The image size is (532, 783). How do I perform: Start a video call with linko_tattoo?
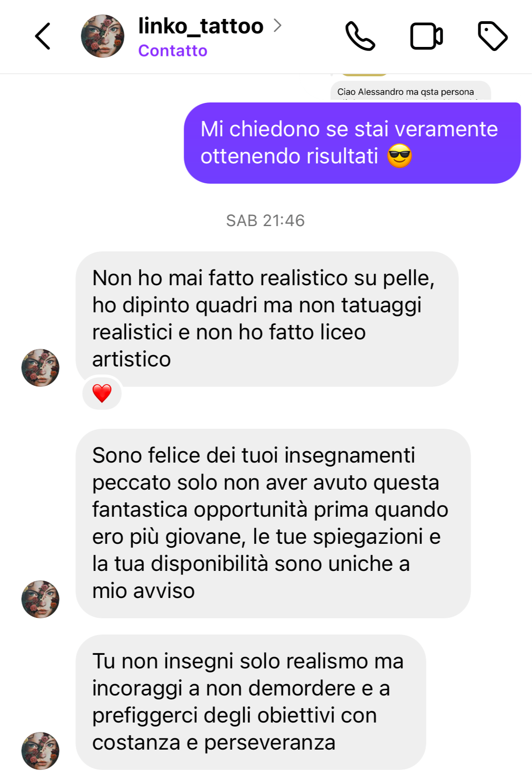click(426, 36)
